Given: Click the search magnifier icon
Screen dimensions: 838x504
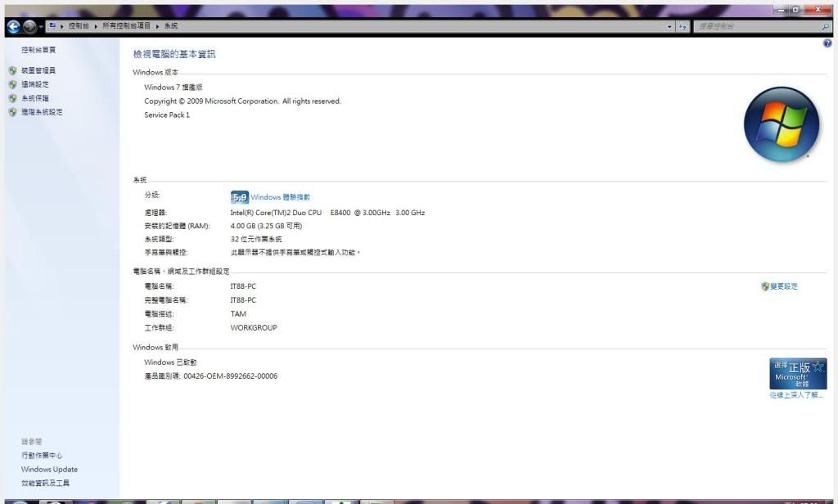Looking at the screenshot, I should (825, 27).
